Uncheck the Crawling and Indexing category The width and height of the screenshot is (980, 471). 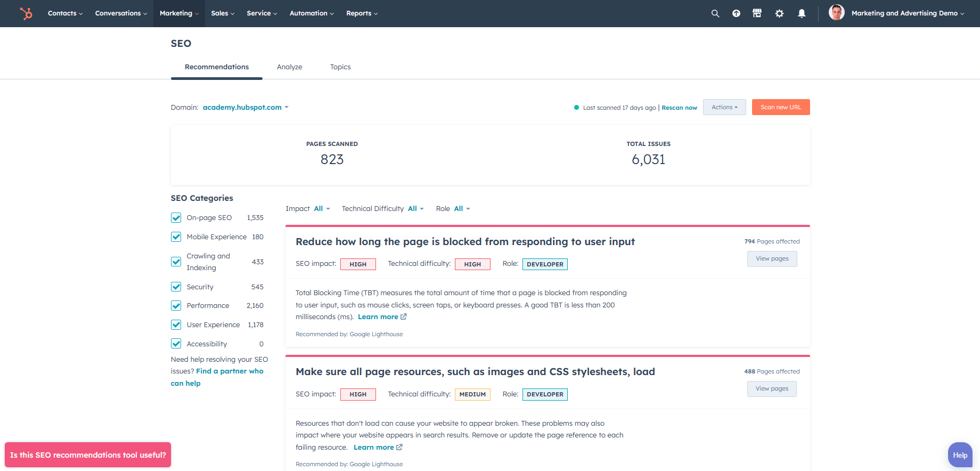coord(176,262)
